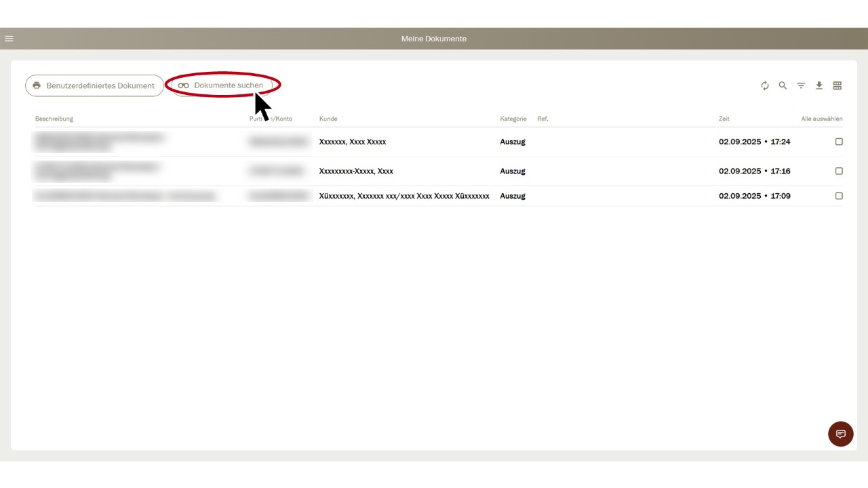Click the 'Dokumente suchen' button
Image resolution: width=868 pixels, height=488 pixels.
(x=222, y=85)
